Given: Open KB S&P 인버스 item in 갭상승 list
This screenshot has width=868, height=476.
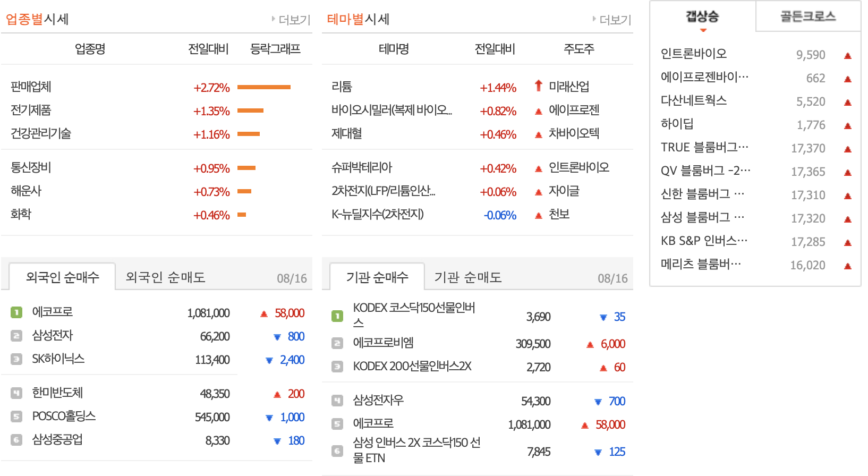Looking at the screenshot, I should click(x=704, y=241).
